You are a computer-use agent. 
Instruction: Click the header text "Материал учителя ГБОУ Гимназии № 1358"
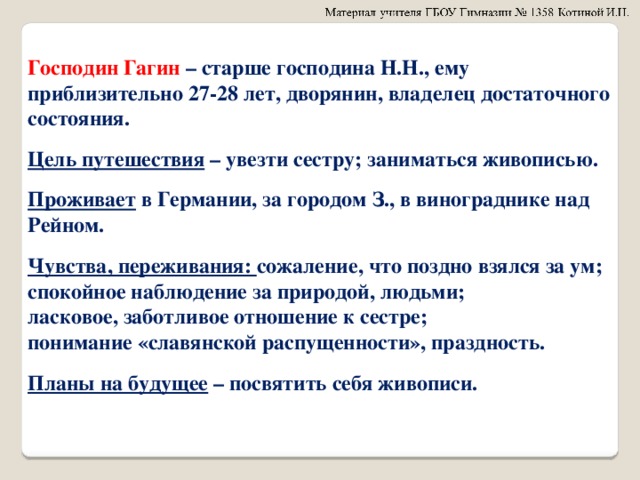click(440, 13)
